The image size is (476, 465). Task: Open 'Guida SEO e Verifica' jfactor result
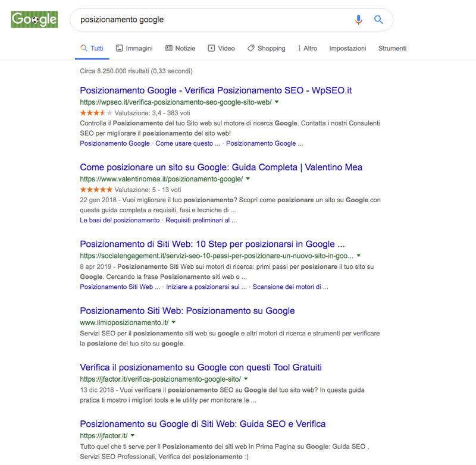(x=202, y=424)
